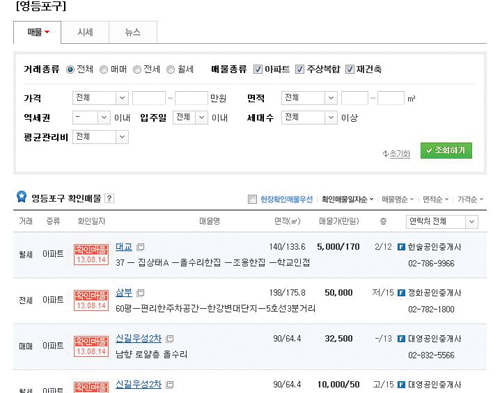This screenshot has width=500, height=393.
Task: Click the red 확인매물 badge of 삼부 listing
Action: click(91, 300)
